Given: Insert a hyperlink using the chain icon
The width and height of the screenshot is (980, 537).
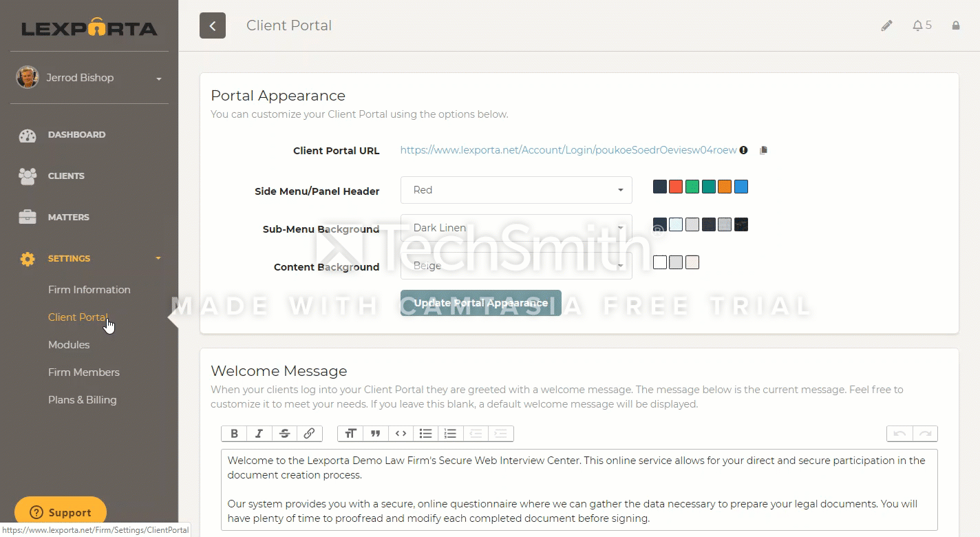Looking at the screenshot, I should pyautogui.click(x=309, y=433).
